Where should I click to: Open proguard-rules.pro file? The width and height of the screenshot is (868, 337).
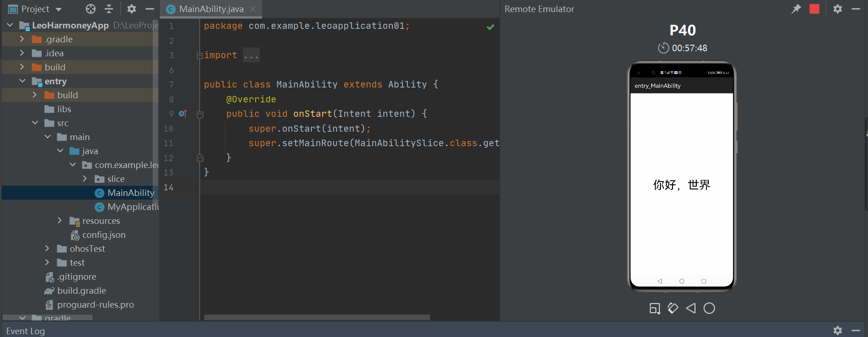pos(95,304)
